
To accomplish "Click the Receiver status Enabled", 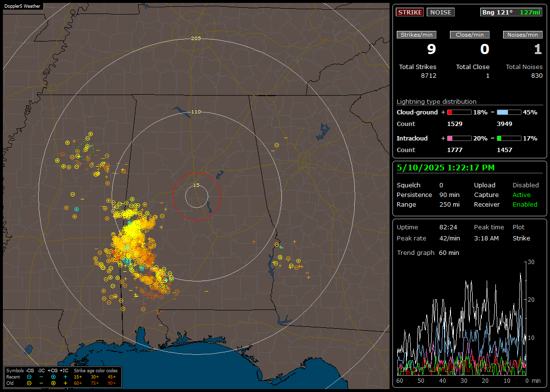I will [525, 205].
